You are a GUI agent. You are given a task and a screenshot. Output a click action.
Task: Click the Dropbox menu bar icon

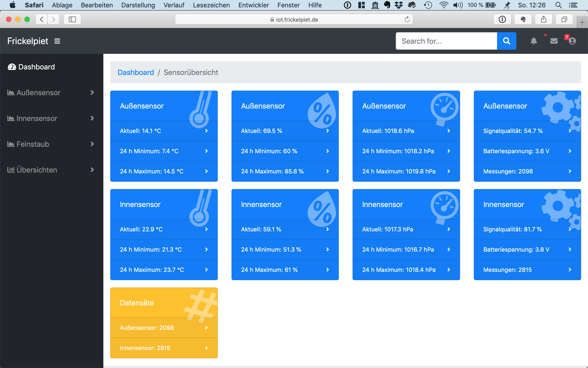pyautogui.click(x=399, y=5)
